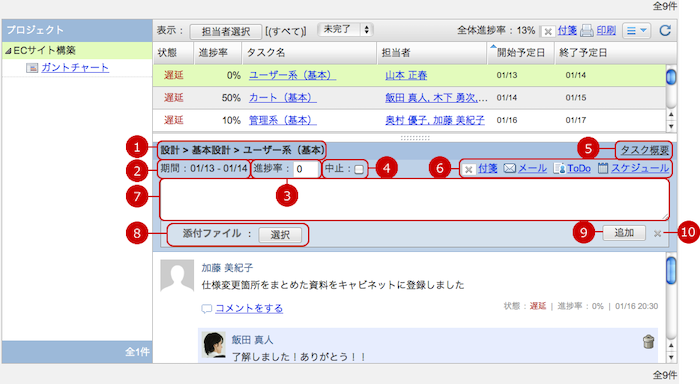Image resolution: width=700 pixels, height=384 pixels.
Task: Click the schedule calendar icon
Action: coord(603,168)
